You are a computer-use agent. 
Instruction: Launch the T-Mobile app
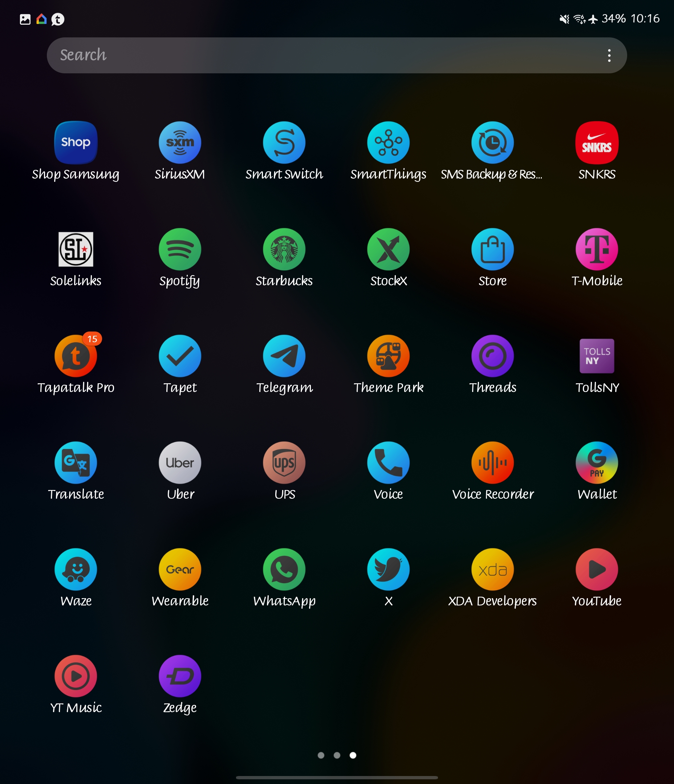597,249
